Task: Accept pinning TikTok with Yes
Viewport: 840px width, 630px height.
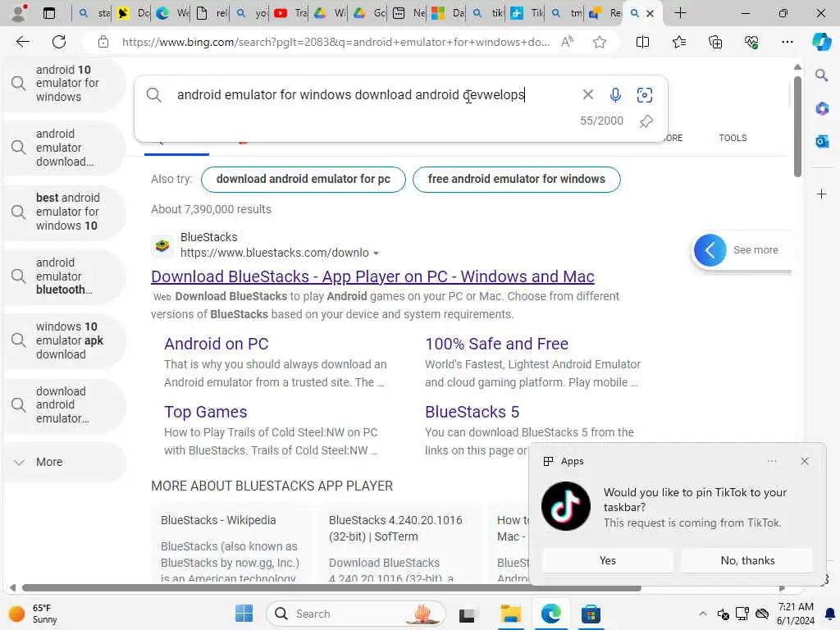Action: (x=608, y=560)
